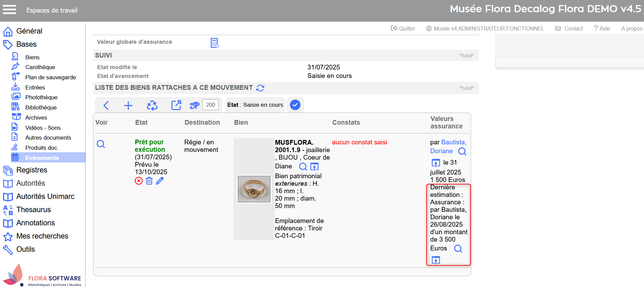This screenshot has width=644, height=287.
Task: Click the Bautista, Doriane link
Action: click(448, 146)
